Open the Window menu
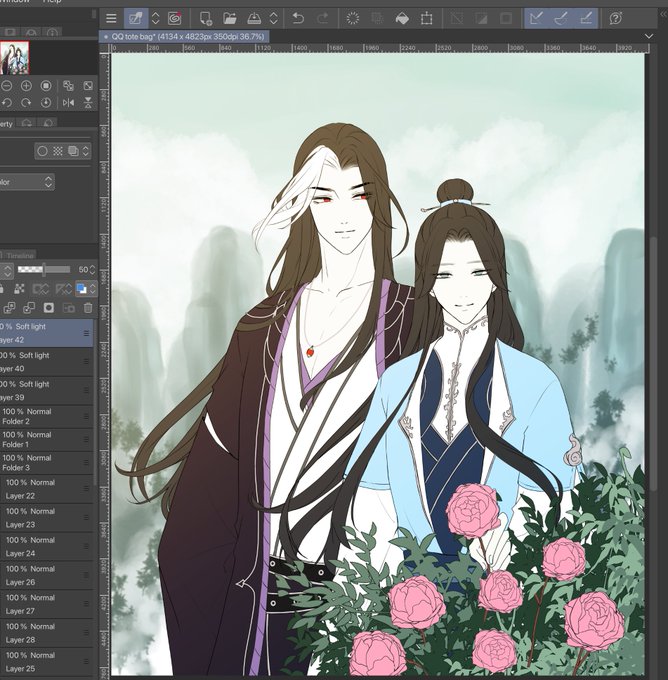The width and height of the screenshot is (668, 680). pos(14,1)
